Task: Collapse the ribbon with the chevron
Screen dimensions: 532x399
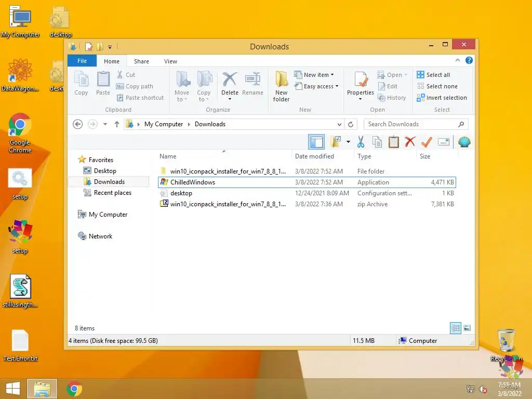Action: (457, 60)
